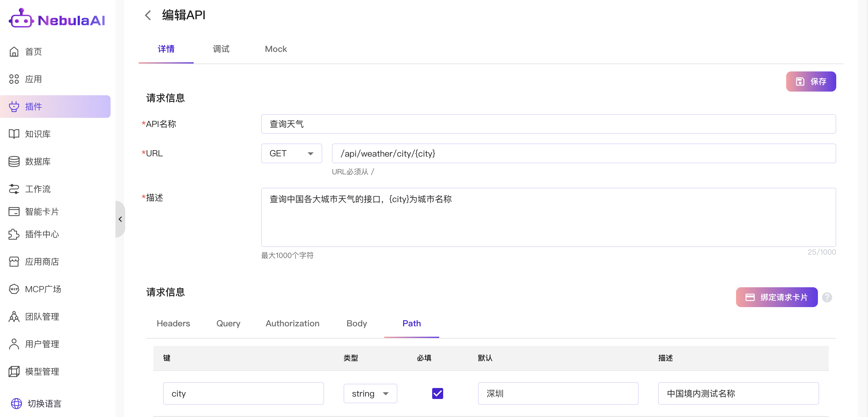This screenshot has width=868, height=417.
Task: Click the 编辑API page title
Action: click(184, 15)
